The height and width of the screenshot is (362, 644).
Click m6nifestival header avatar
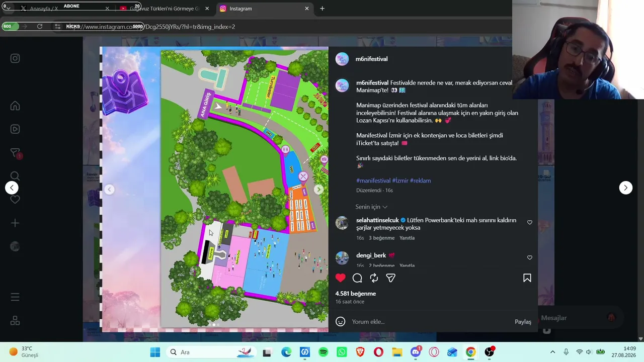click(342, 59)
